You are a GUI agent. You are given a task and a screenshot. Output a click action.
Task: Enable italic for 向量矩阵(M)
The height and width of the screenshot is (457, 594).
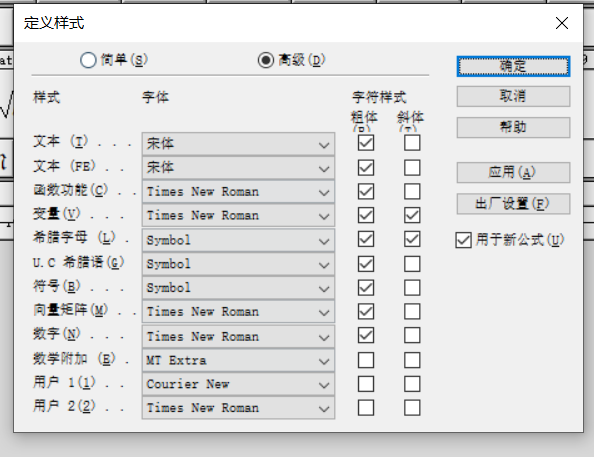(412, 311)
